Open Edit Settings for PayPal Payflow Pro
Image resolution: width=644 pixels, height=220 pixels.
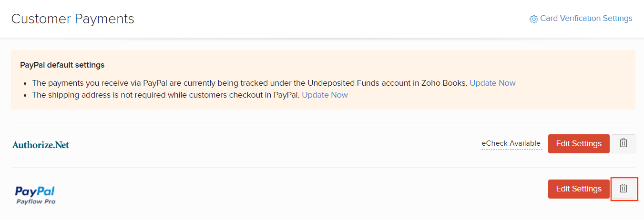pos(578,189)
